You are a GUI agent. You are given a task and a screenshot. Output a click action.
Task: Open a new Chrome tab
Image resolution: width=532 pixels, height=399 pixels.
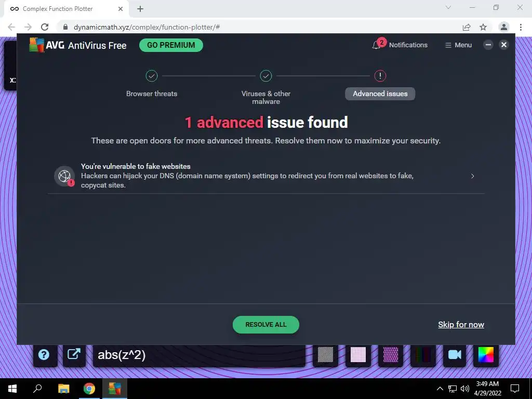[140, 9]
